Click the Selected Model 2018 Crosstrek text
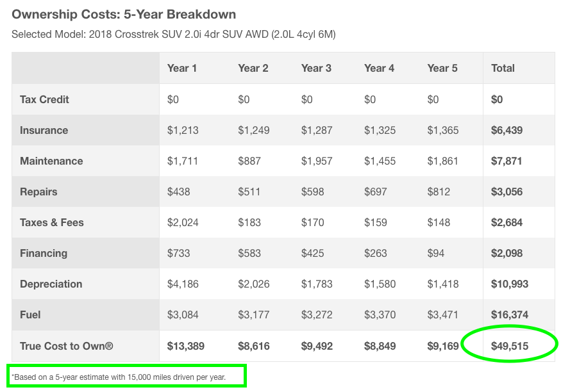The width and height of the screenshot is (570, 392). (x=173, y=34)
